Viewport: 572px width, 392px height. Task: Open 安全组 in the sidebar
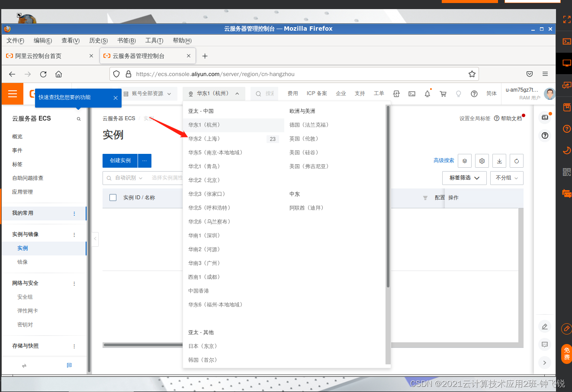click(25, 297)
